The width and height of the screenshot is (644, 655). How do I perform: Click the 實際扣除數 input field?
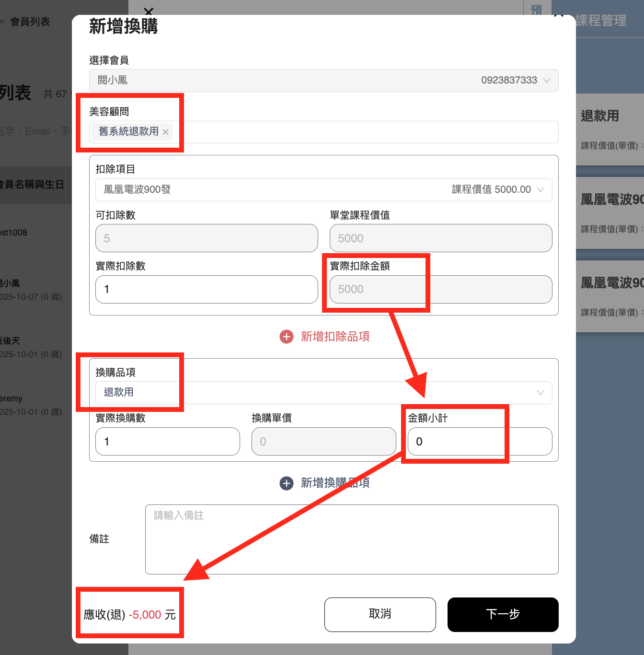[207, 289]
